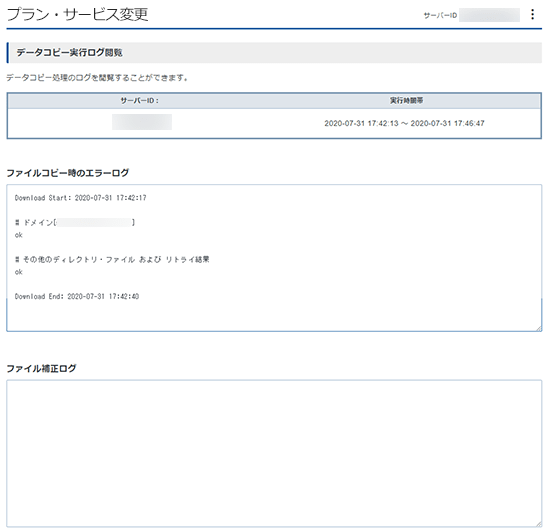This screenshot has height=532, width=550.
Task: Click the 'ok' line under ドメイン
Action: coord(19,235)
